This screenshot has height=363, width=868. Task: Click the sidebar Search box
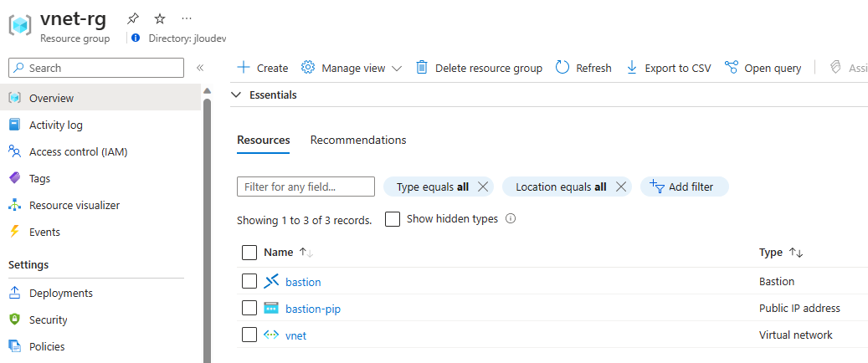coord(96,68)
